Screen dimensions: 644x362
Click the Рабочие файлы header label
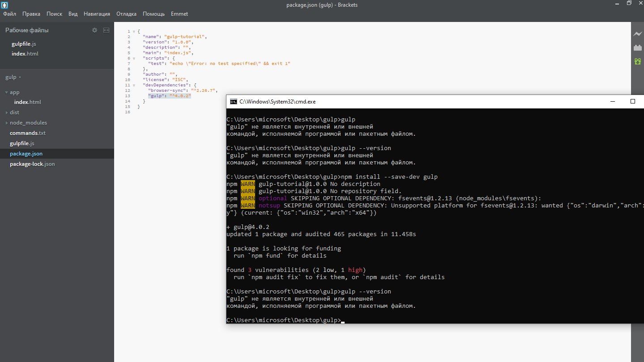coord(27,30)
